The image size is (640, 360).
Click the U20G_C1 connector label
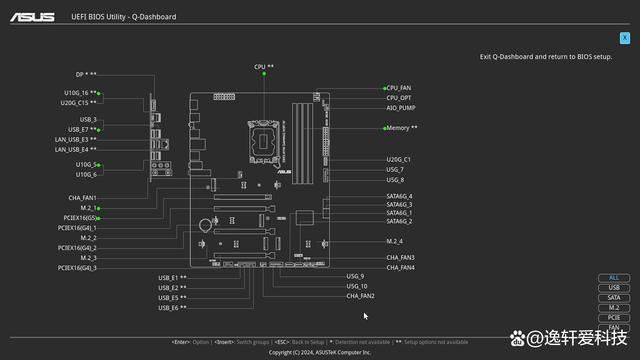point(398,160)
